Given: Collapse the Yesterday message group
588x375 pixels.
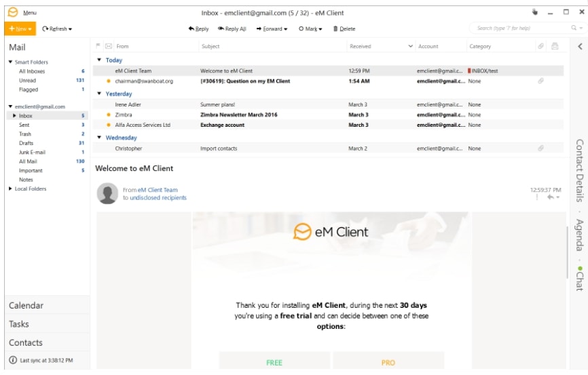Looking at the screenshot, I should click(x=99, y=94).
